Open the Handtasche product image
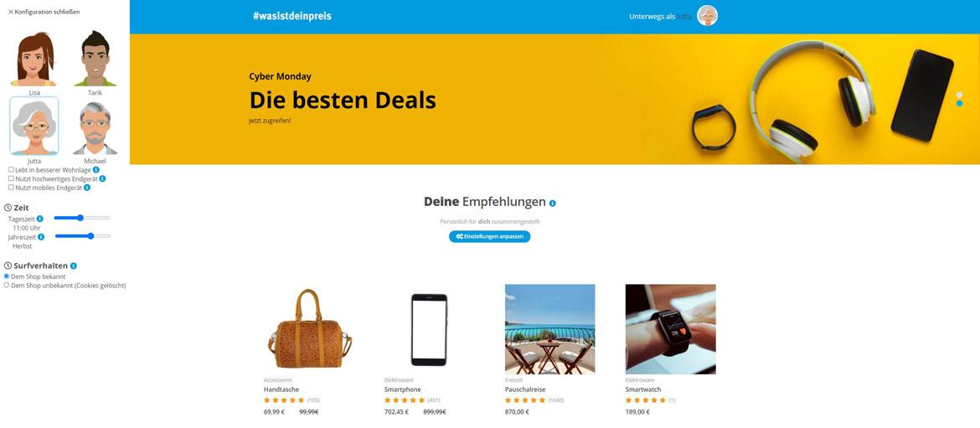Screen dimensions: 980x428 pos(309,328)
